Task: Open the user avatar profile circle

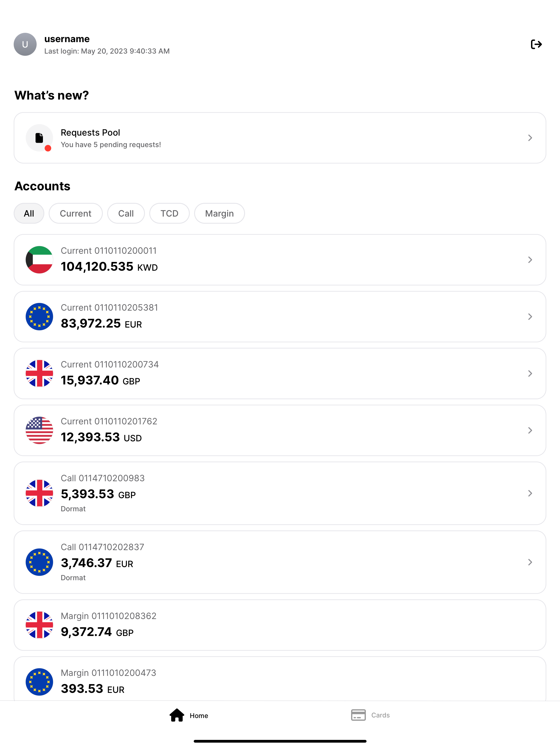Action: pos(25,44)
